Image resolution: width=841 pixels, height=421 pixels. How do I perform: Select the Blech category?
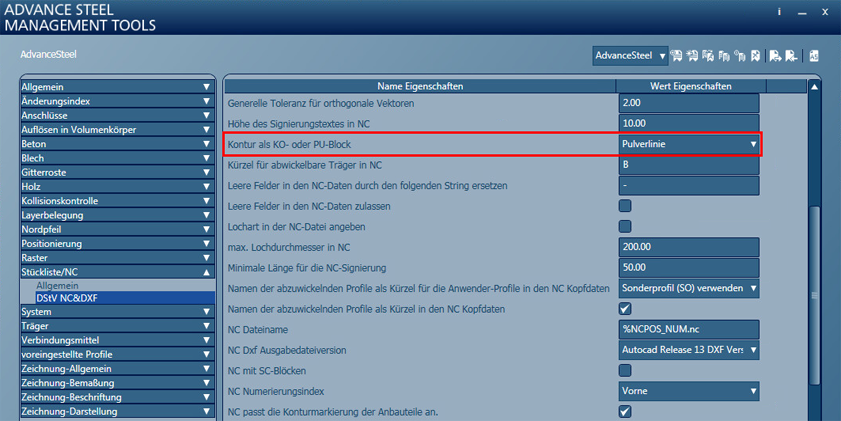117,158
